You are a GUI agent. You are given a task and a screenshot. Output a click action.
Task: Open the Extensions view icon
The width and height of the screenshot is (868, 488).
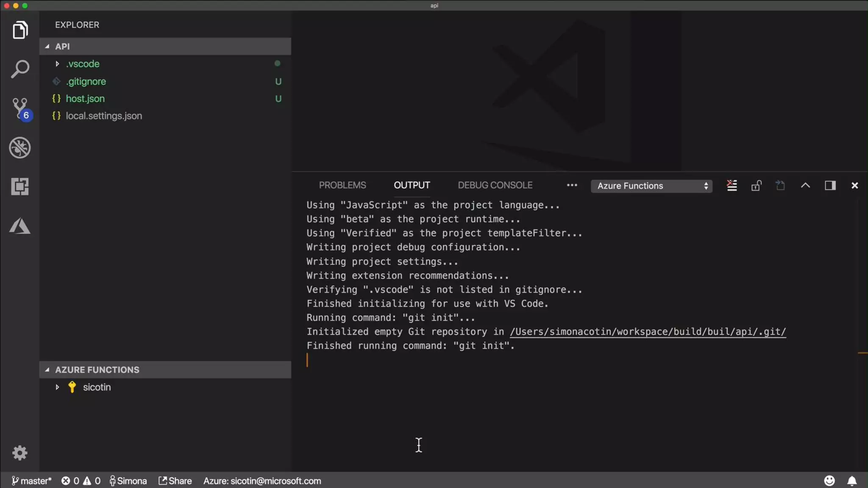click(20, 186)
